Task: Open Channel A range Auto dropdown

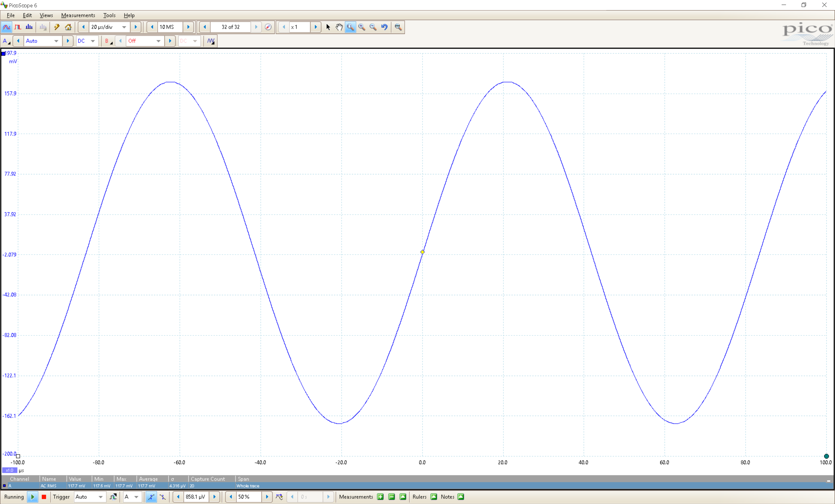Action: point(56,41)
